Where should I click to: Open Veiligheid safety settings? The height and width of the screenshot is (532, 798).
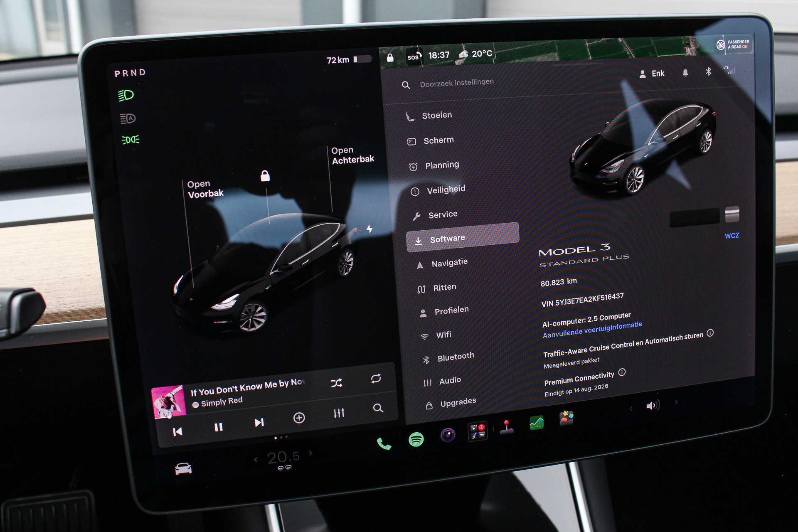tap(438, 190)
